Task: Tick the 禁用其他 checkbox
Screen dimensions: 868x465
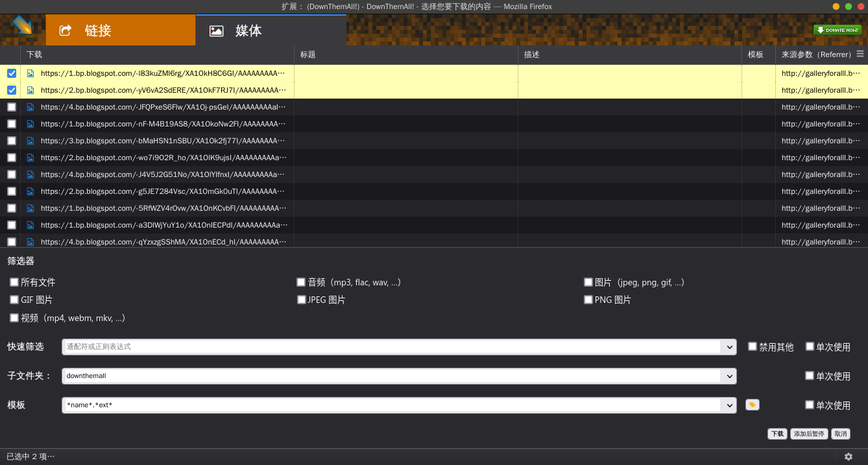Action: (753, 346)
